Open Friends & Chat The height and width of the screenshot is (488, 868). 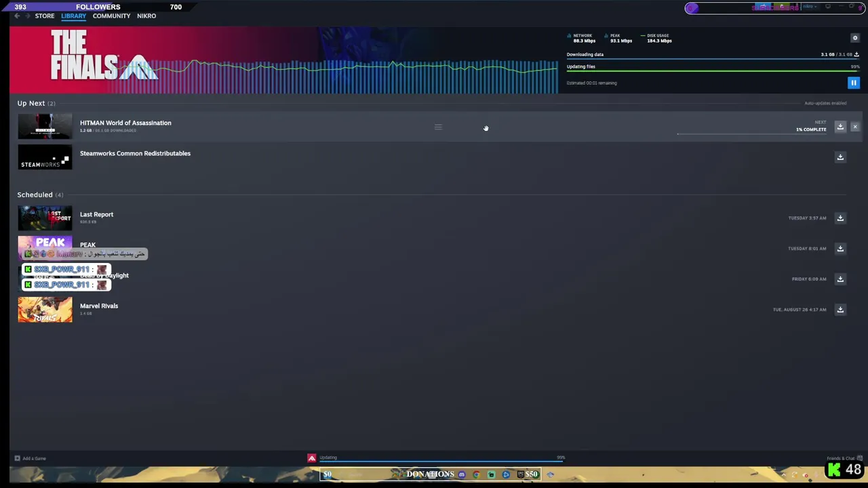[844, 458]
